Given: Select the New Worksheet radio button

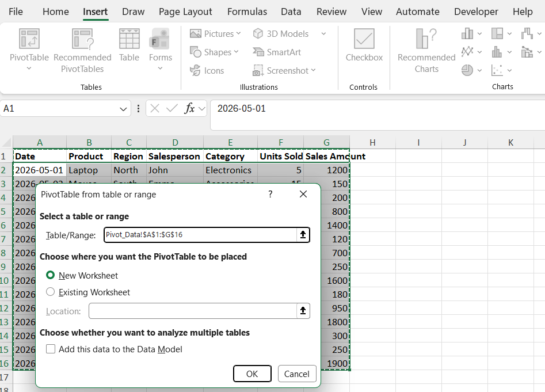Looking at the screenshot, I should (51, 275).
